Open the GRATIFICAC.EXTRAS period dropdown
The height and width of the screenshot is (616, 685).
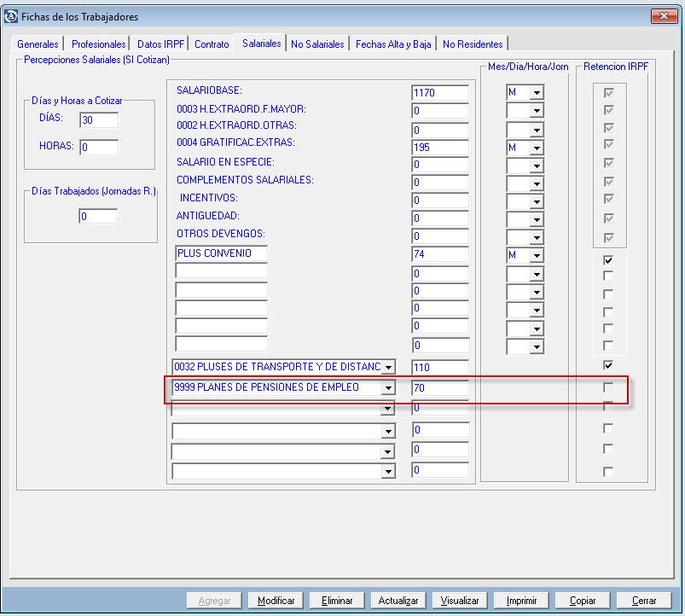[x=537, y=148]
